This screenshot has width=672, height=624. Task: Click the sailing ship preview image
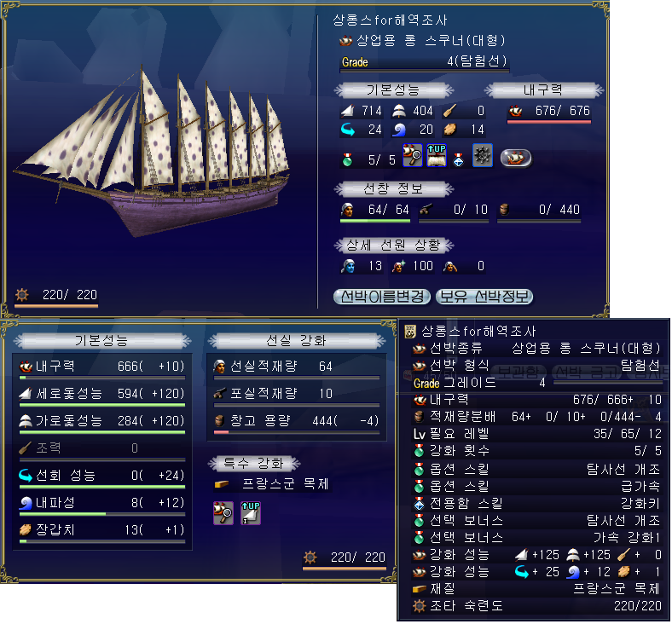(153, 150)
